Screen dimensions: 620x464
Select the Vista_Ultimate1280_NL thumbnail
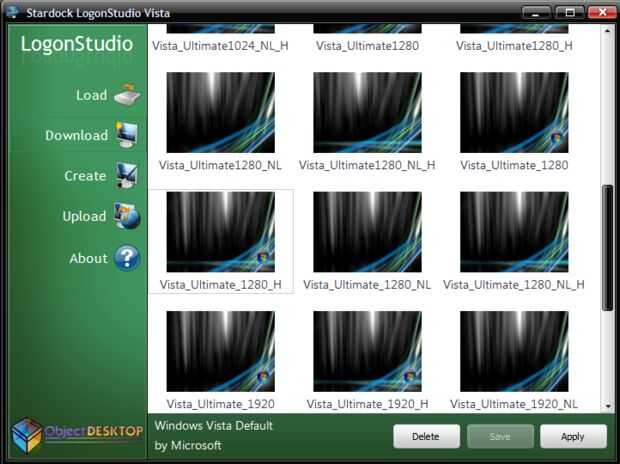[221, 112]
